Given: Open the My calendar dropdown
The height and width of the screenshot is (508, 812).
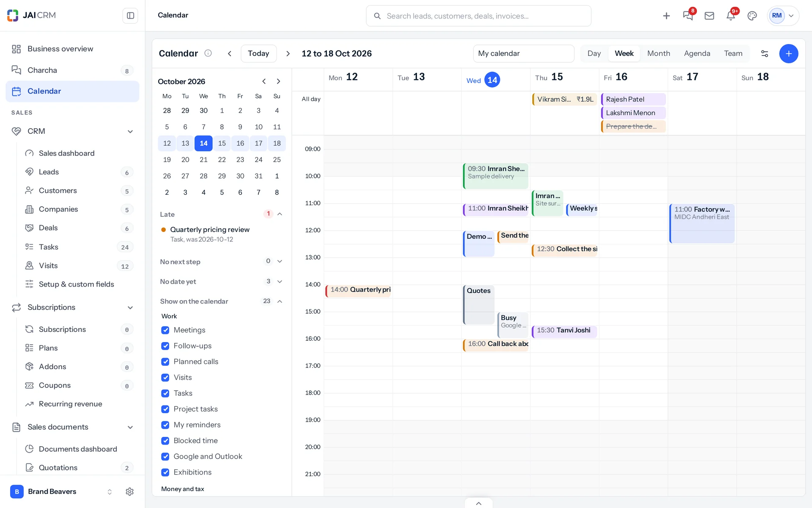Looking at the screenshot, I should 524,53.
